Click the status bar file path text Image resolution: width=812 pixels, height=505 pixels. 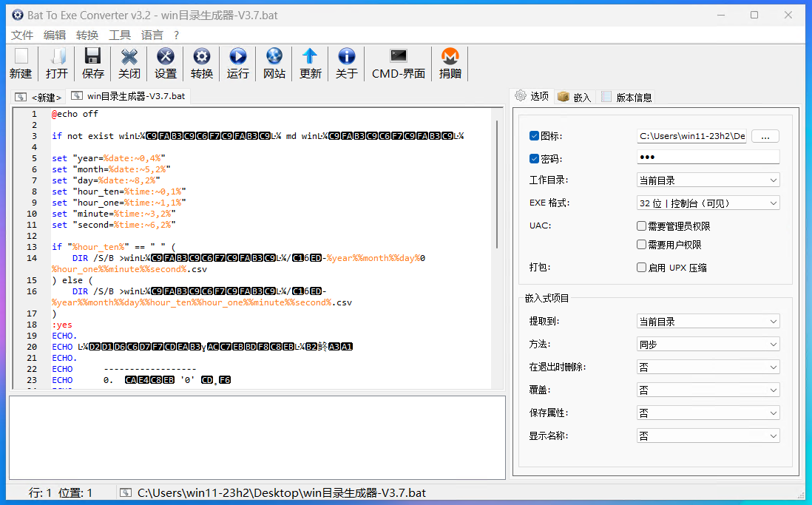(x=282, y=492)
